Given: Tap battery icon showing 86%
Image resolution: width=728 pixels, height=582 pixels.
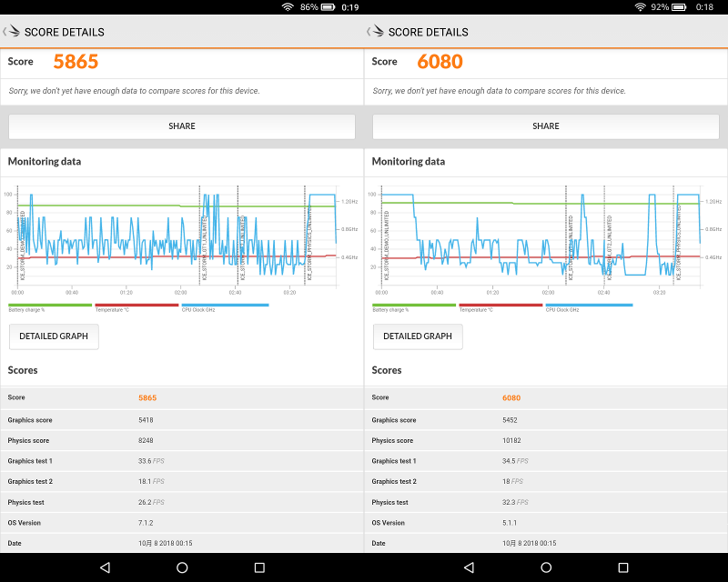Looking at the screenshot, I should [x=329, y=7].
